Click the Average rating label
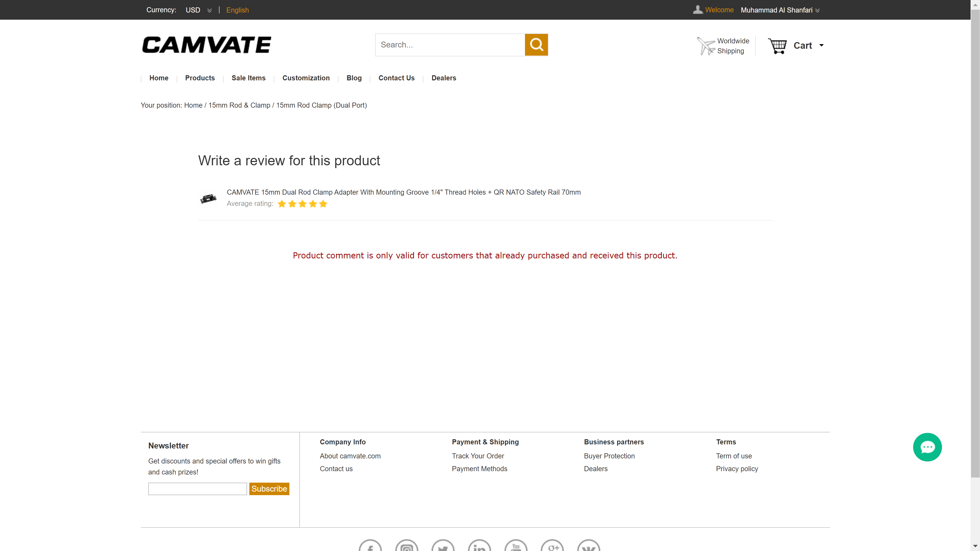This screenshot has width=980, height=551. point(250,204)
